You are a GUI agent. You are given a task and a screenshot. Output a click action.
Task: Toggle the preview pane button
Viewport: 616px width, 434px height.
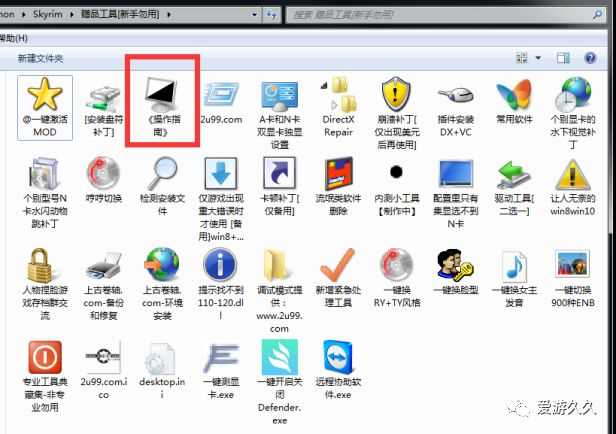click(x=563, y=59)
